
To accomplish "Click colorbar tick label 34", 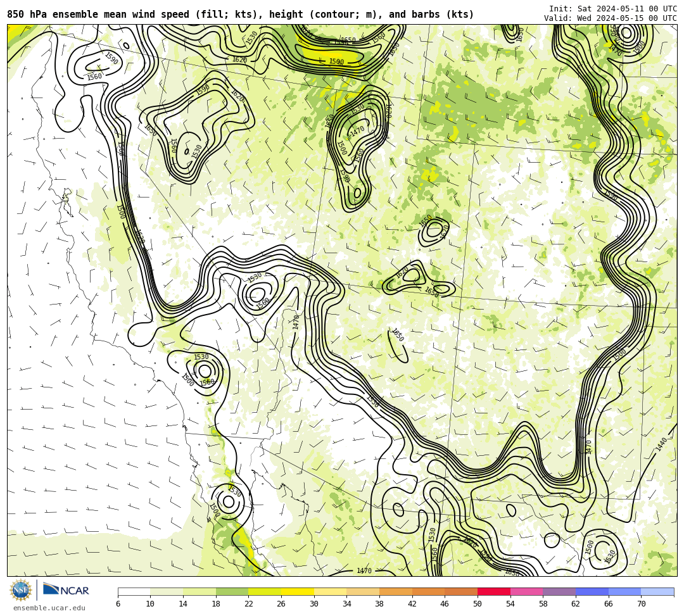I will point(347,604).
